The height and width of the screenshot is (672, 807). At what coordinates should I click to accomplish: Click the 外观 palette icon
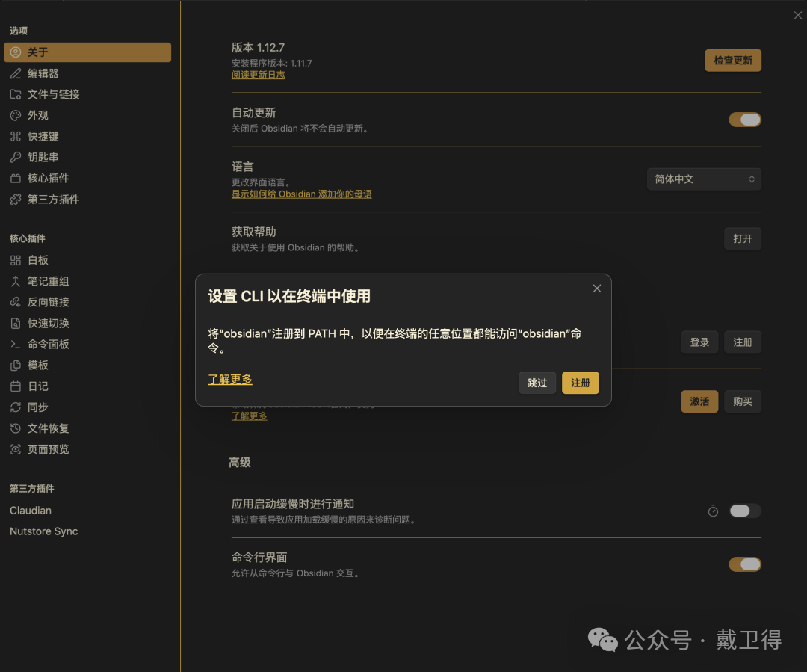click(16, 115)
